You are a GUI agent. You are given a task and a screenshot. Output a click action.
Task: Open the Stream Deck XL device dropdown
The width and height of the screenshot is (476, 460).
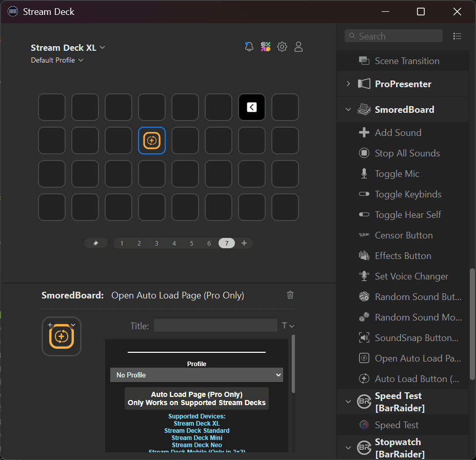pos(102,47)
